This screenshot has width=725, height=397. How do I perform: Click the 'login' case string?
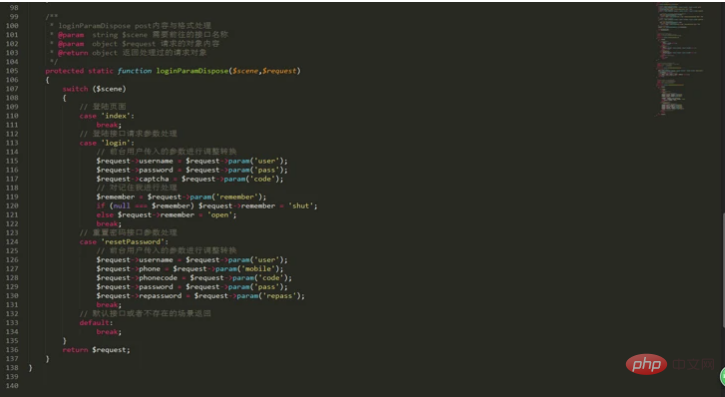(116, 143)
